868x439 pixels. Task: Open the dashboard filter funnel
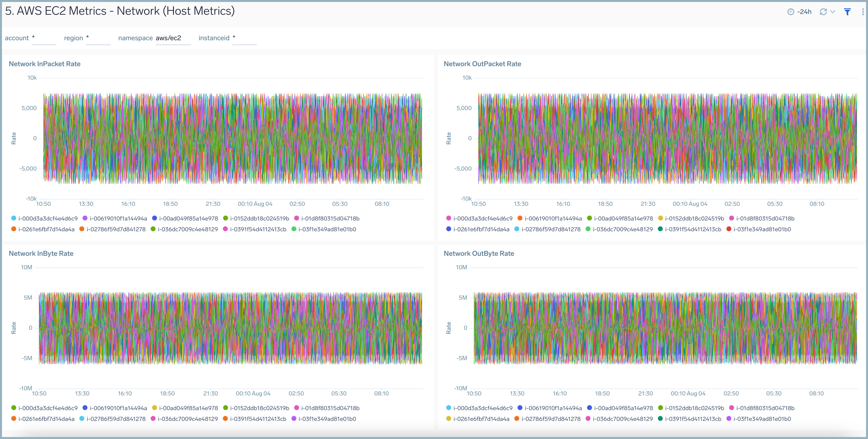[x=848, y=12]
